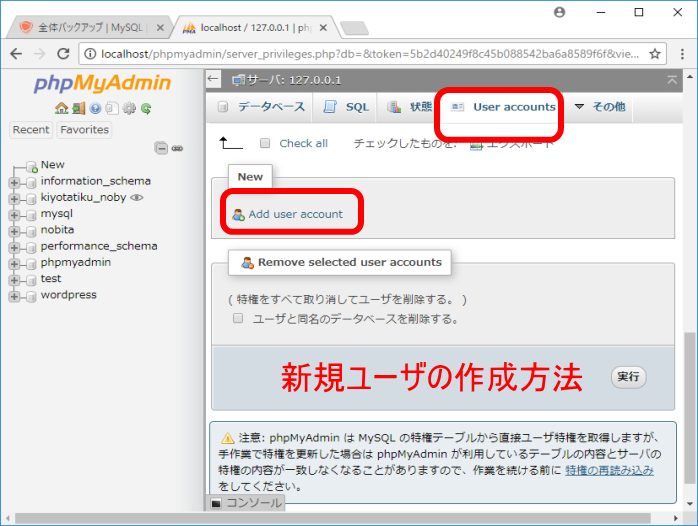Open the phpMyAdmin documentation help icon

[x=95, y=108]
